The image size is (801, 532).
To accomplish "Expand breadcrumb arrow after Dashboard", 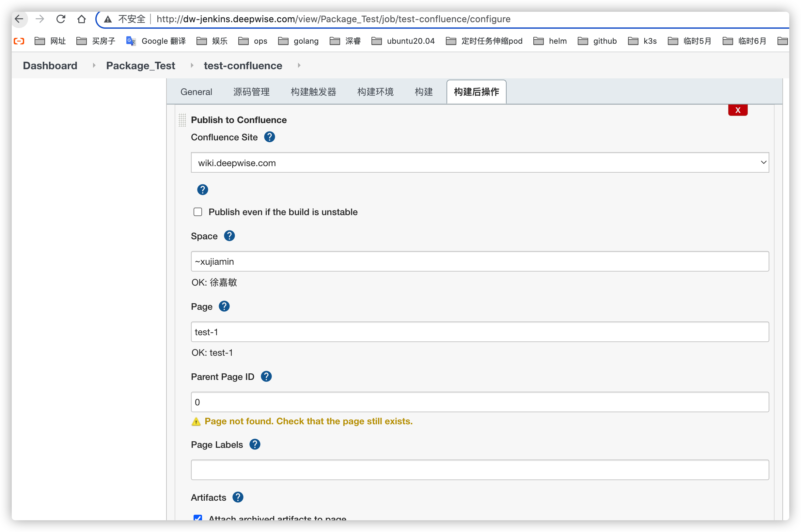I will point(94,65).
